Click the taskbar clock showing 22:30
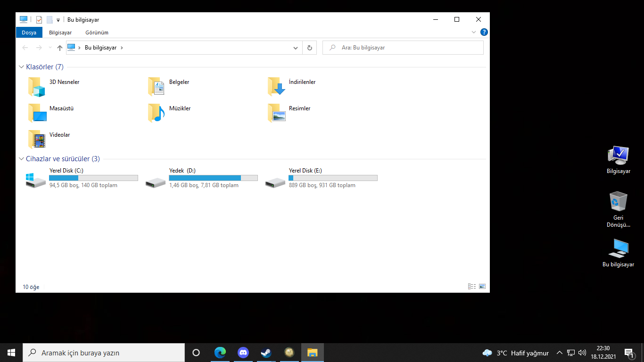 (x=603, y=353)
